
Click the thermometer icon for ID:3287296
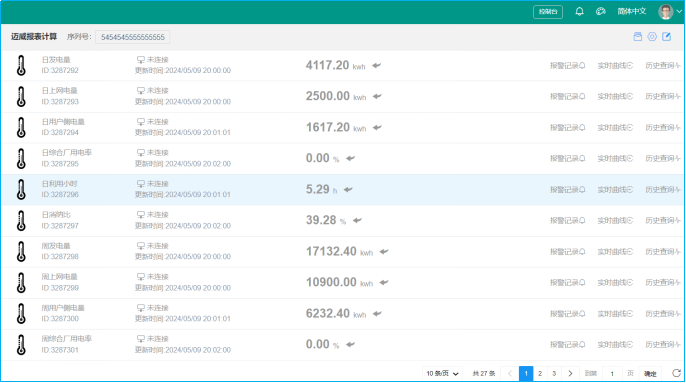21,190
